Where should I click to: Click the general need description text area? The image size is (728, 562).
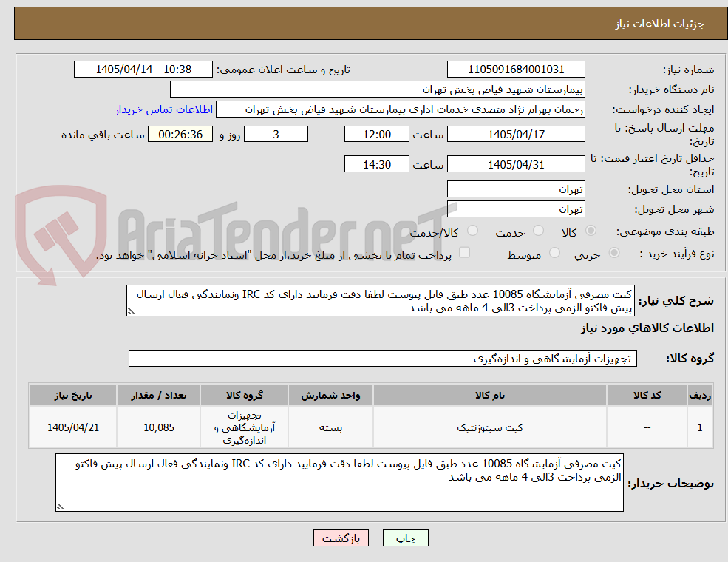point(380,300)
